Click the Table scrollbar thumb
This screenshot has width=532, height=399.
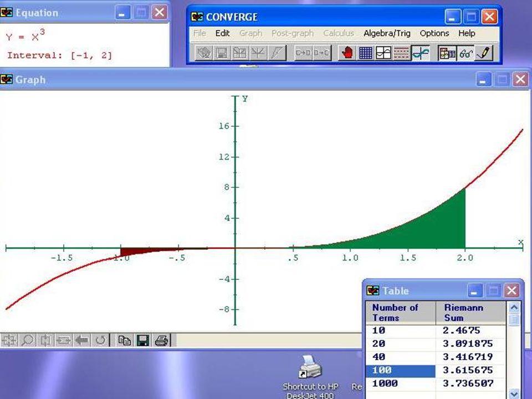pyautogui.click(x=514, y=319)
